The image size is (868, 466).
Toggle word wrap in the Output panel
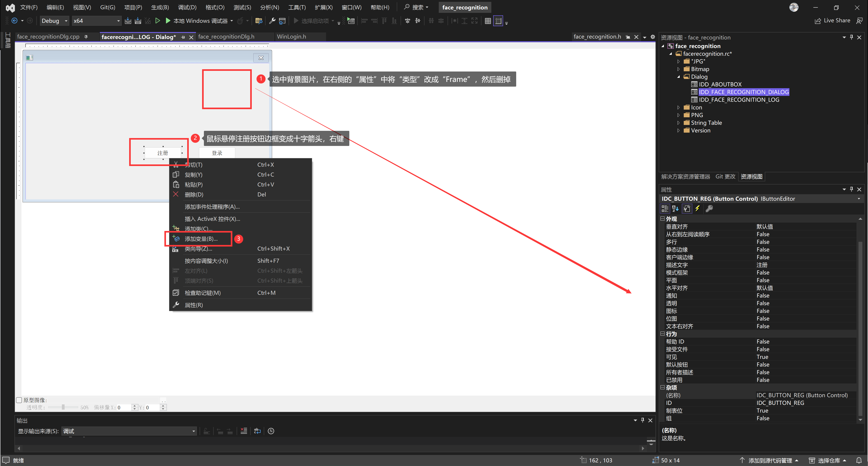coord(257,431)
